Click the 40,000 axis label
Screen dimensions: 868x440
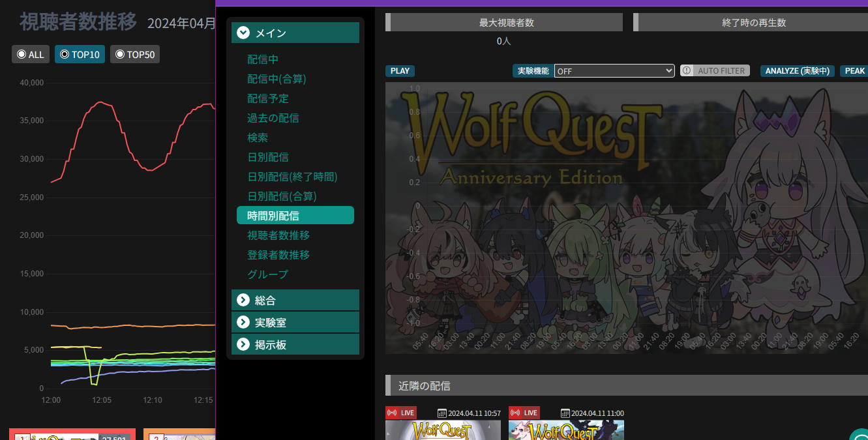point(32,83)
